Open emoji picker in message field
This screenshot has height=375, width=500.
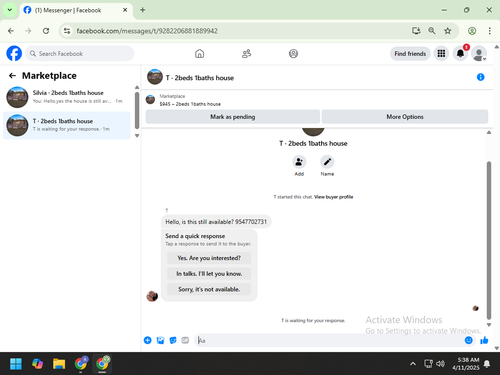[469, 340]
